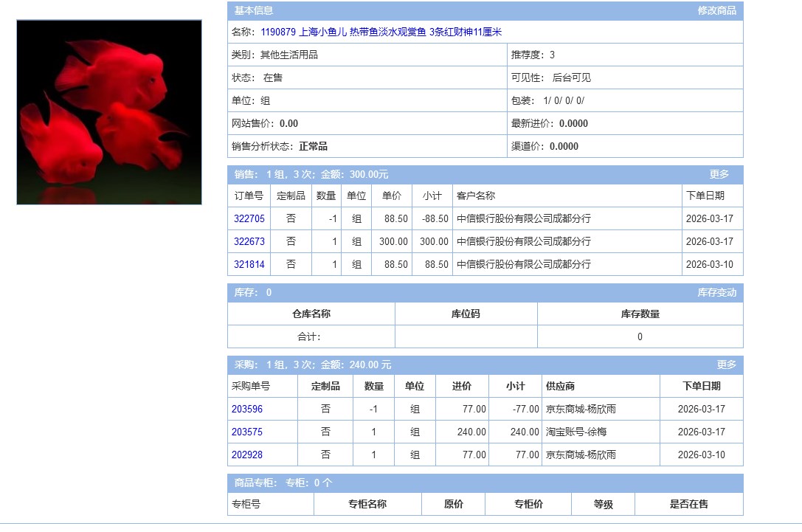Click the red fish product image
The width and height of the screenshot is (802, 532).
click(109, 112)
